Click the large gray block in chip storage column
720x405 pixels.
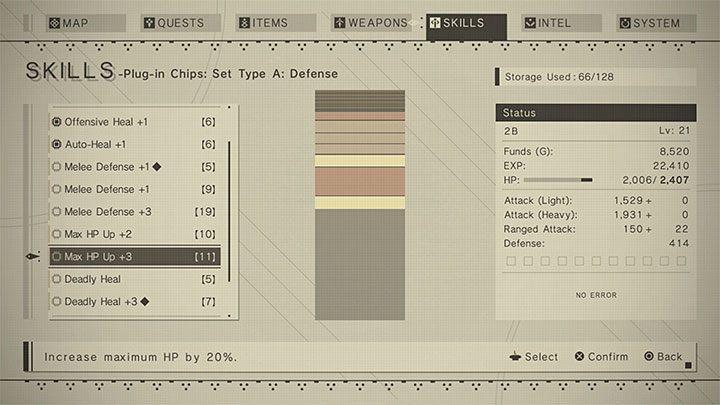[360, 264]
